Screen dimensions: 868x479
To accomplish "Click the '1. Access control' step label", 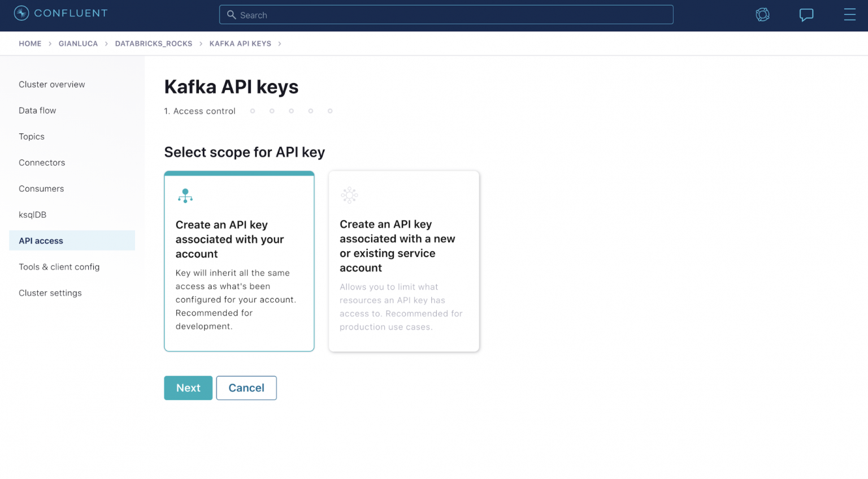I will (x=199, y=111).
